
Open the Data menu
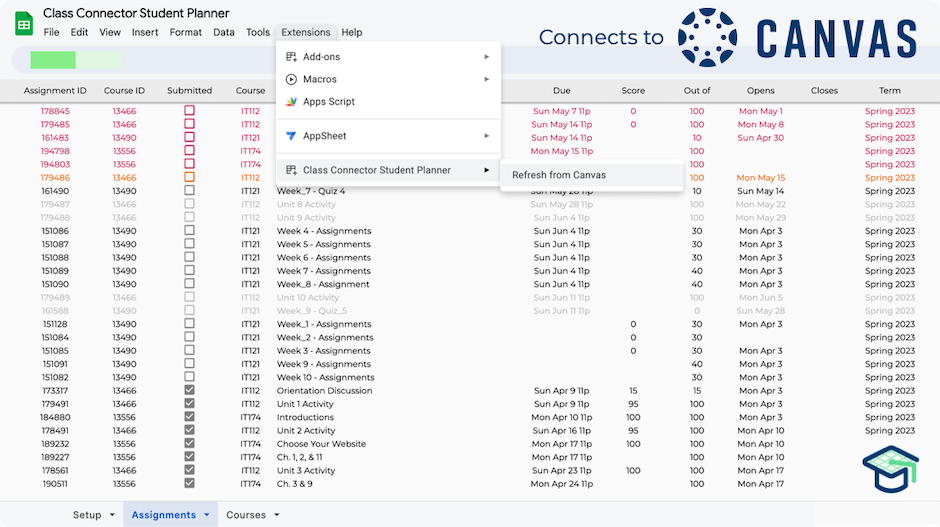click(x=224, y=32)
